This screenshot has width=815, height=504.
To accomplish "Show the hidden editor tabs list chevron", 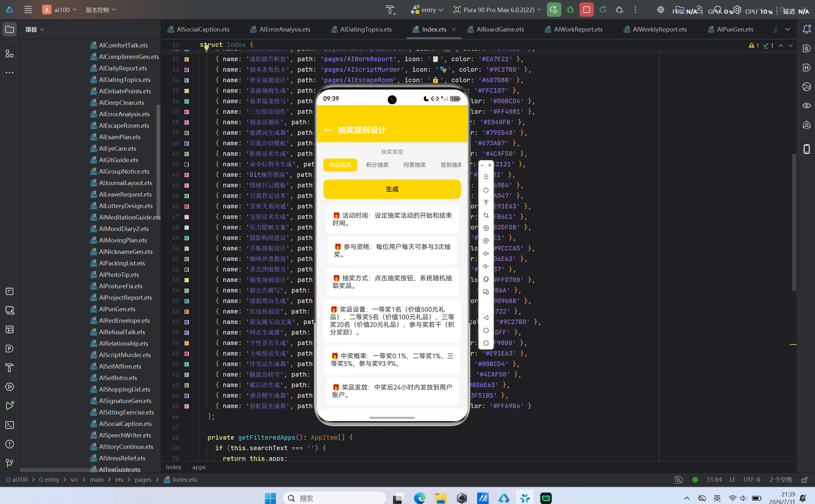I will (787, 29).
